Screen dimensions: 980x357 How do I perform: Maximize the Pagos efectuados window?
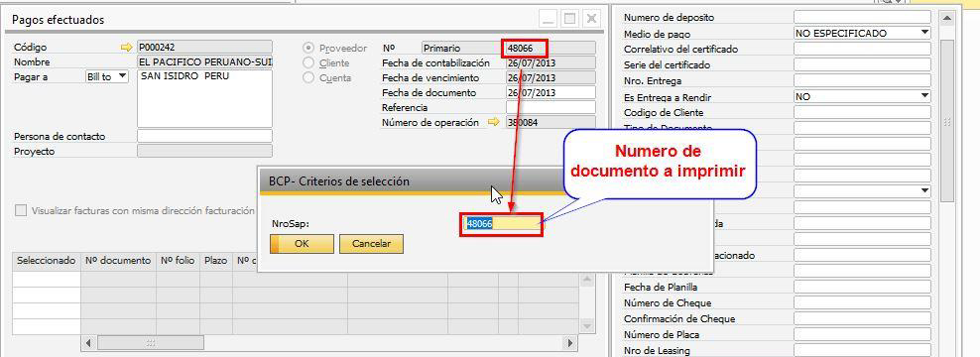569,20
